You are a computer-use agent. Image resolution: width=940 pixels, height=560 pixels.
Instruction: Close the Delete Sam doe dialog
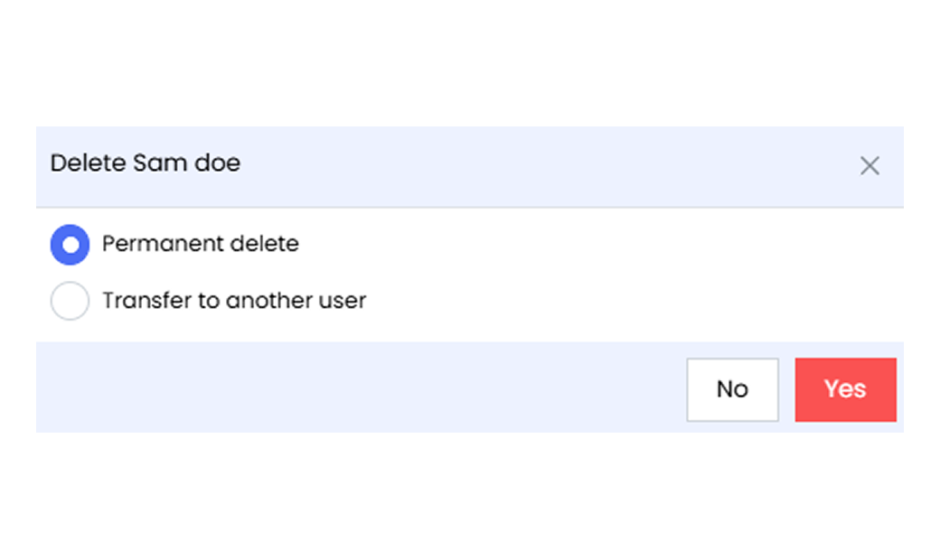pyautogui.click(x=869, y=166)
